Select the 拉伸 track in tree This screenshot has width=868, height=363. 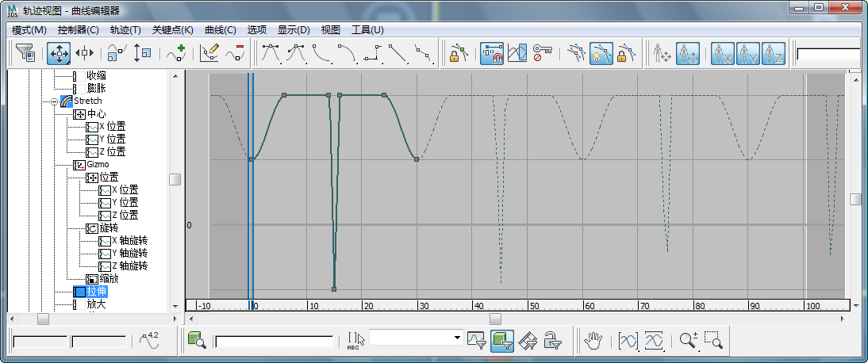(x=97, y=291)
